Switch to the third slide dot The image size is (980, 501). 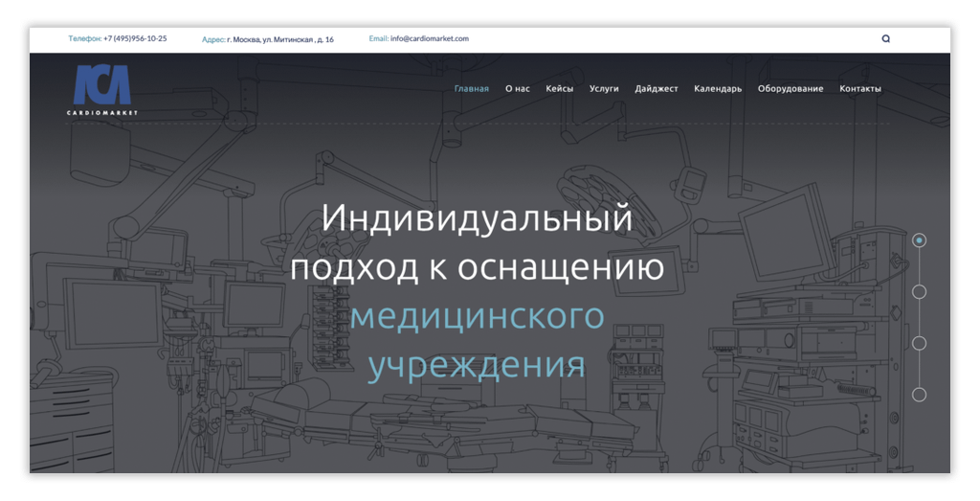(919, 343)
